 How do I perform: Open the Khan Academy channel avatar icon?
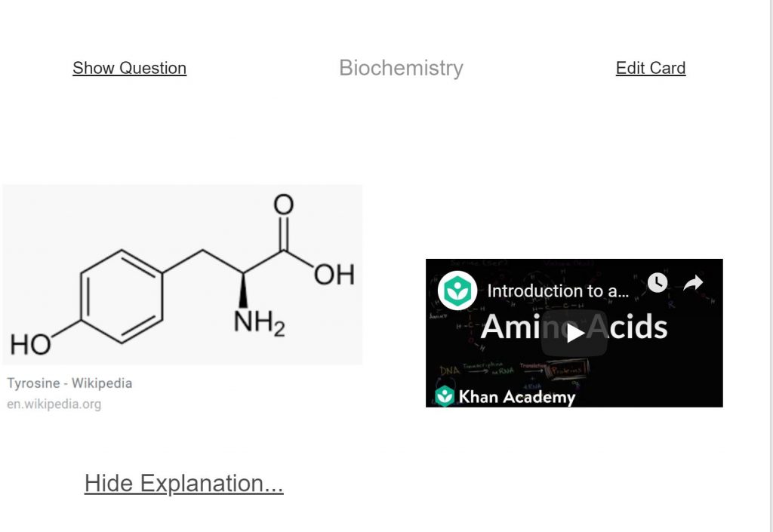457,290
